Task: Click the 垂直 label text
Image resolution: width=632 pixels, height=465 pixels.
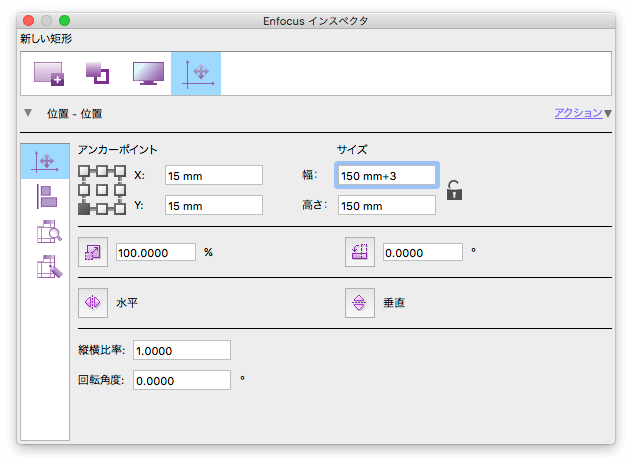Action: pyautogui.click(x=394, y=303)
